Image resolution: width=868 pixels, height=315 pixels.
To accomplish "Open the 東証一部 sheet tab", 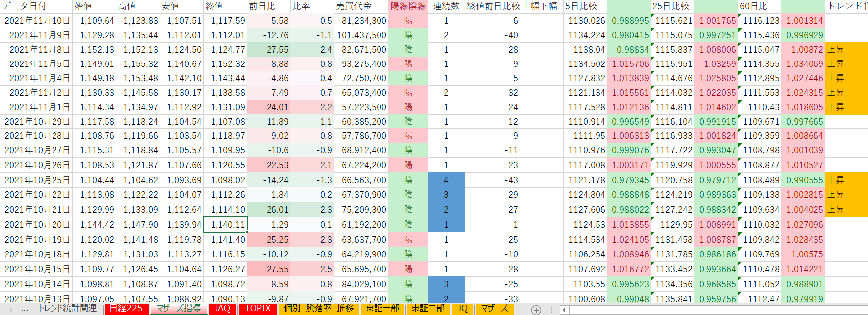I will click(x=382, y=309).
